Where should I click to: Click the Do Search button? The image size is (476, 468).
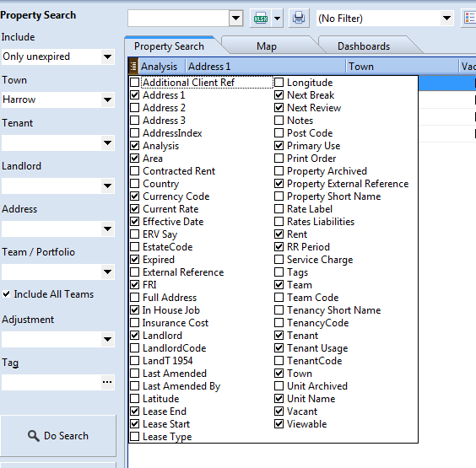(x=58, y=436)
